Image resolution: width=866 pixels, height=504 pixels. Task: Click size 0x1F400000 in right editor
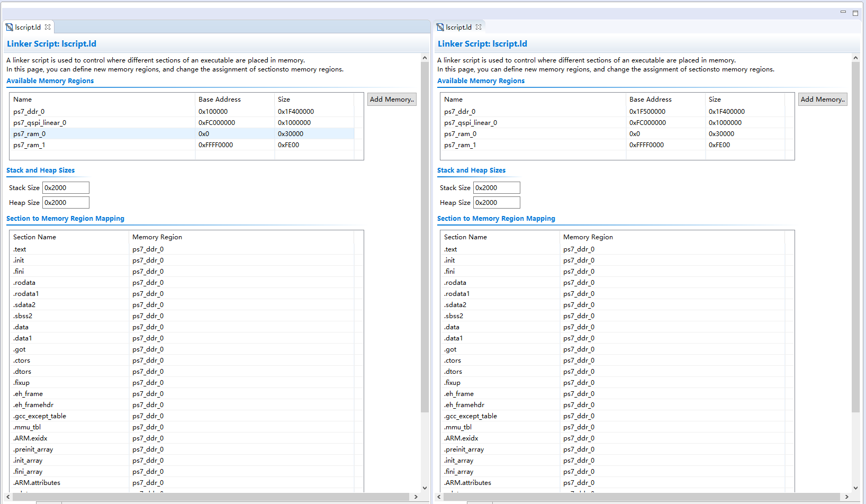coord(727,112)
